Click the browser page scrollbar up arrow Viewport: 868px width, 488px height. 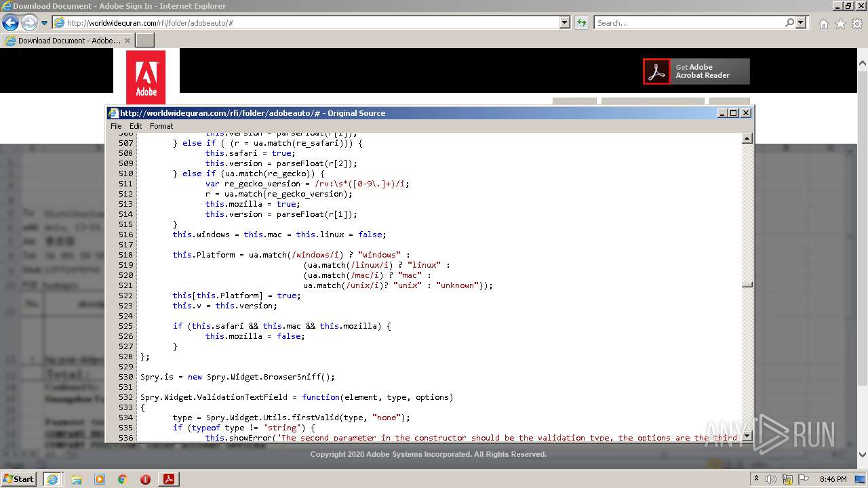click(x=863, y=63)
